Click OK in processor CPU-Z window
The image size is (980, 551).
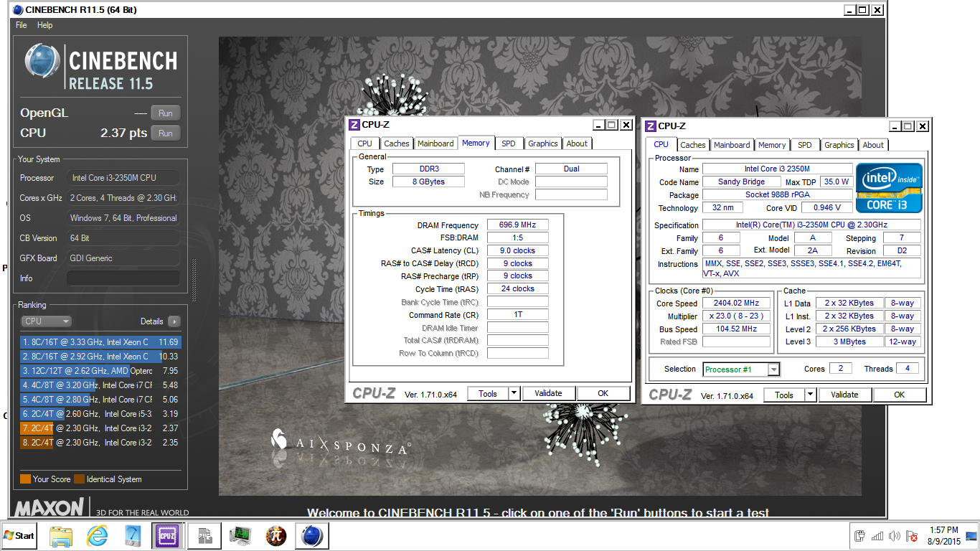point(900,395)
